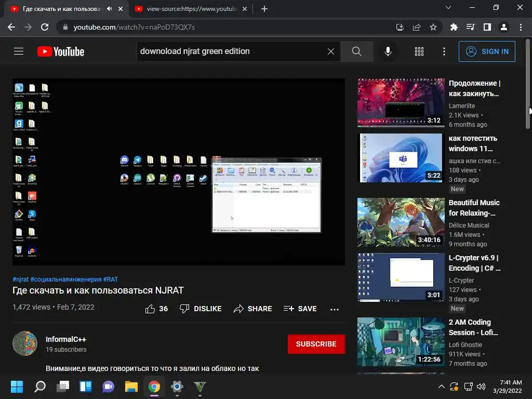Open Widgets from taskbar
532x399 pixels.
86,387
